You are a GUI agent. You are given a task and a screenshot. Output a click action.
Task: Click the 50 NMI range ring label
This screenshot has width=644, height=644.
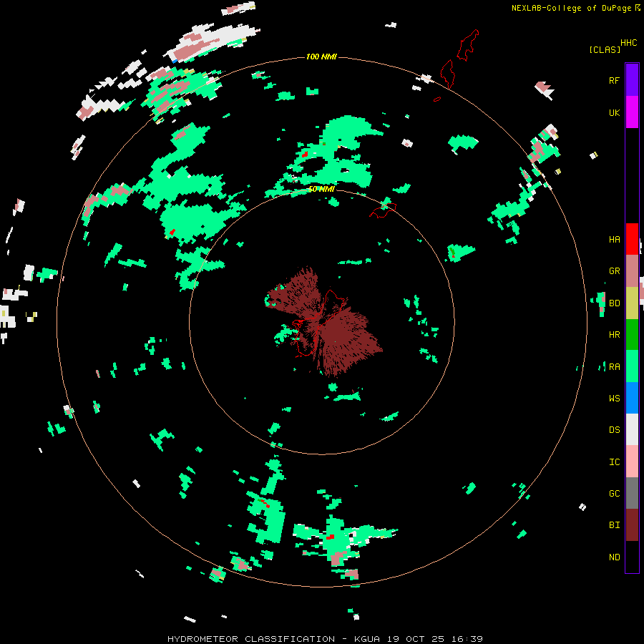click(321, 189)
